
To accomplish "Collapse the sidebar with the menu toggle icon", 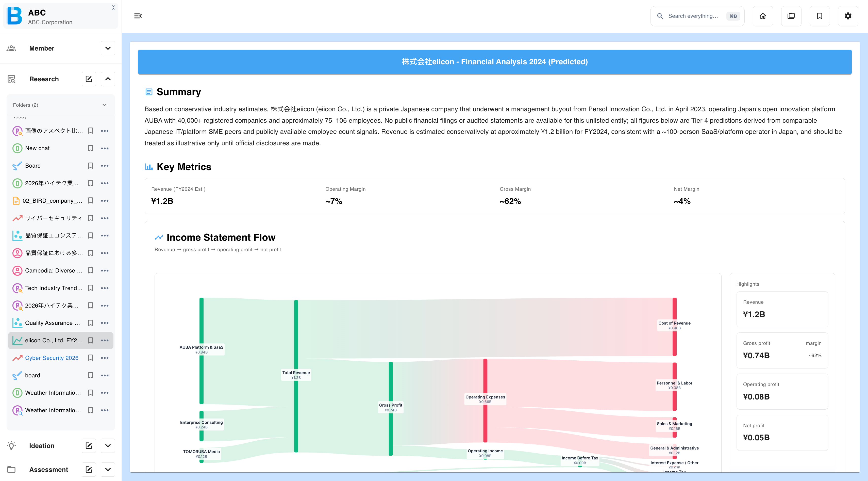I will tap(138, 16).
